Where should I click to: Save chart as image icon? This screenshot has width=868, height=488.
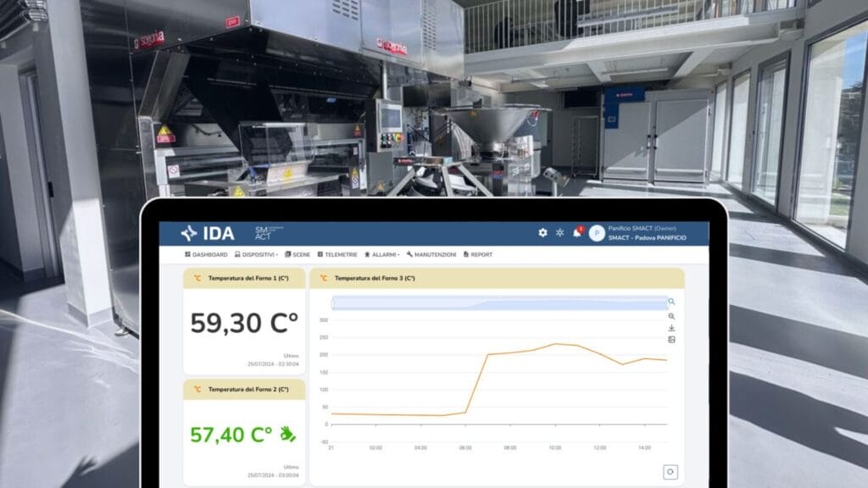pyautogui.click(x=671, y=340)
